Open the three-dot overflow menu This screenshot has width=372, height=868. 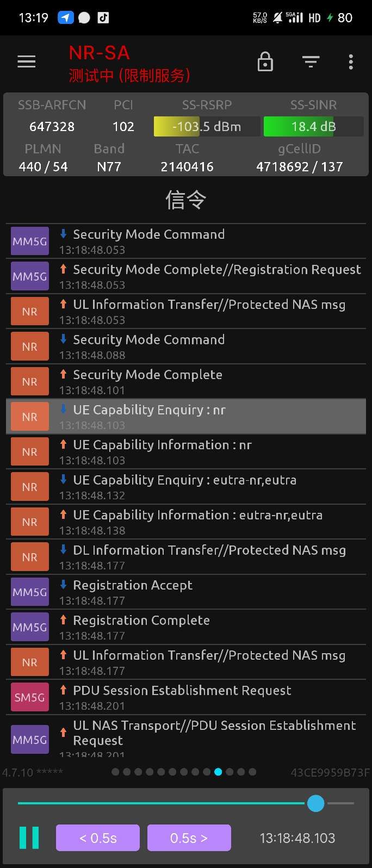[x=351, y=62]
